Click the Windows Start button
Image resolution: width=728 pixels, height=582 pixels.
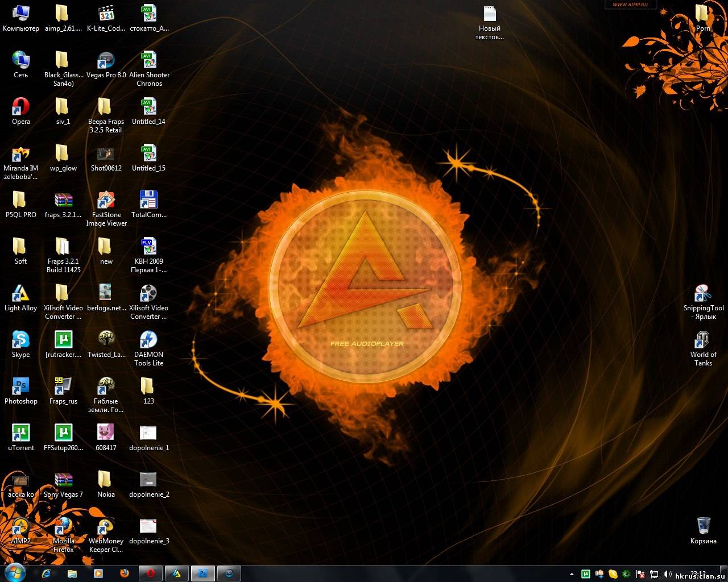[15, 573]
